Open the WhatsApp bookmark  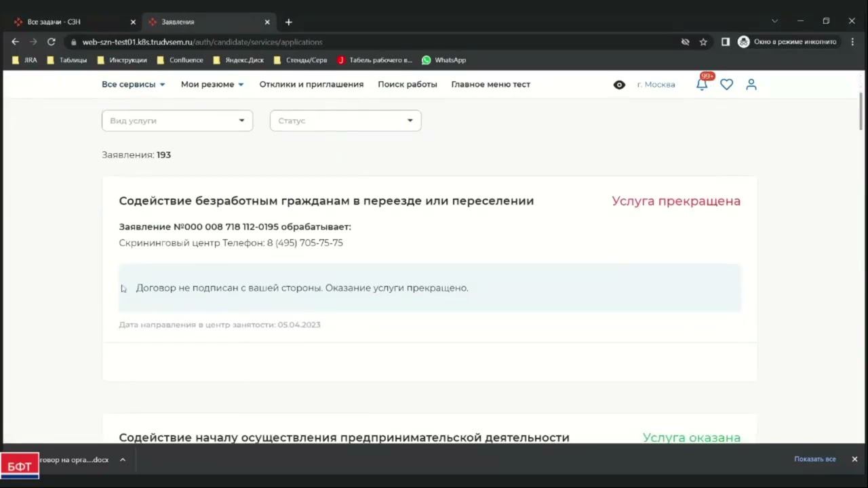click(443, 60)
